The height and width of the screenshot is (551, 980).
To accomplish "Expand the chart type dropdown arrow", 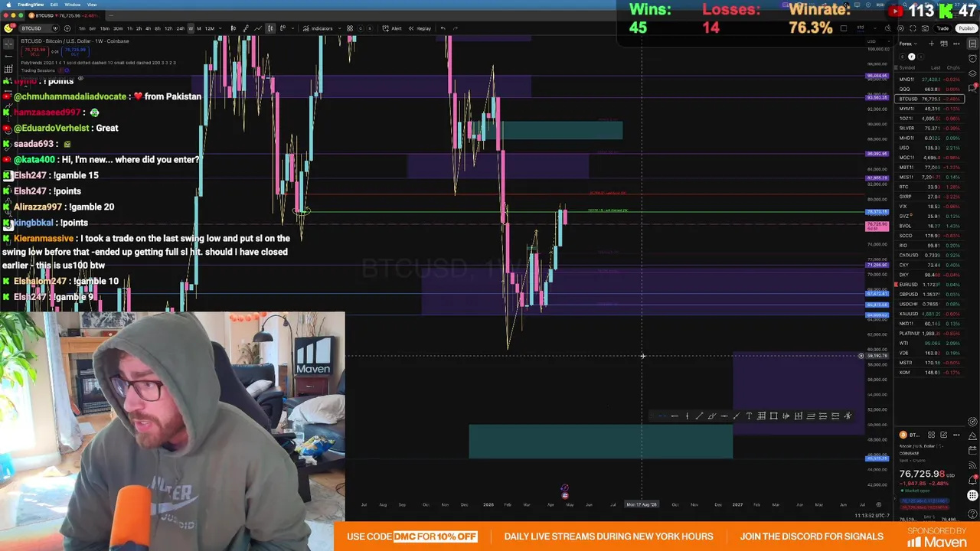I will point(293,28).
